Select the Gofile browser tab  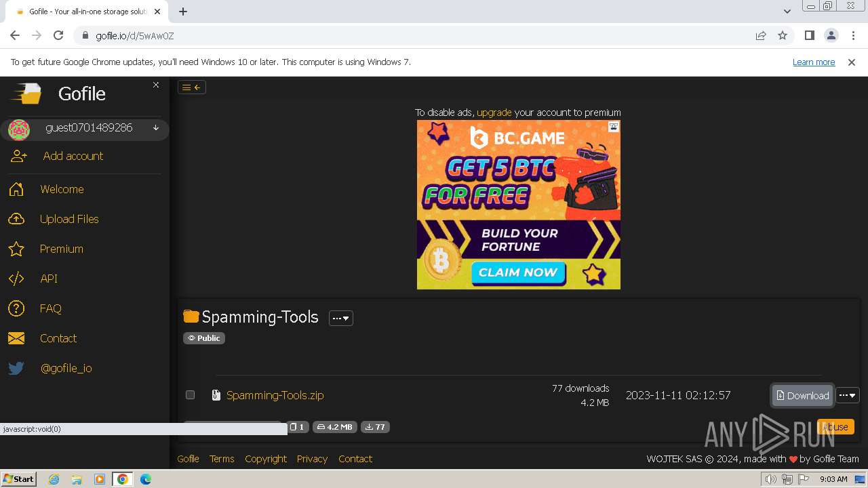click(85, 12)
